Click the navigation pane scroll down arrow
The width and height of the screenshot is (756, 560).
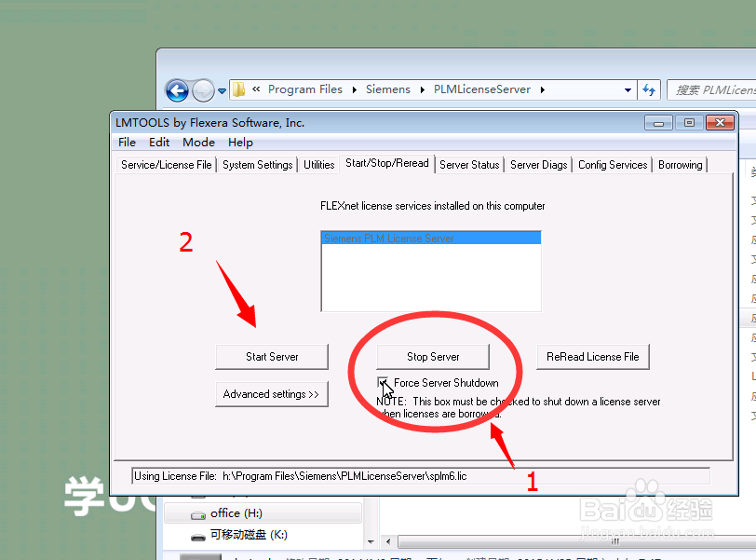pos(371,541)
